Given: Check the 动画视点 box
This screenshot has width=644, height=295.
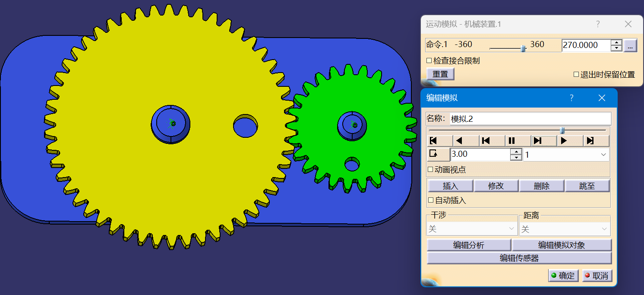Looking at the screenshot, I should 430,170.
